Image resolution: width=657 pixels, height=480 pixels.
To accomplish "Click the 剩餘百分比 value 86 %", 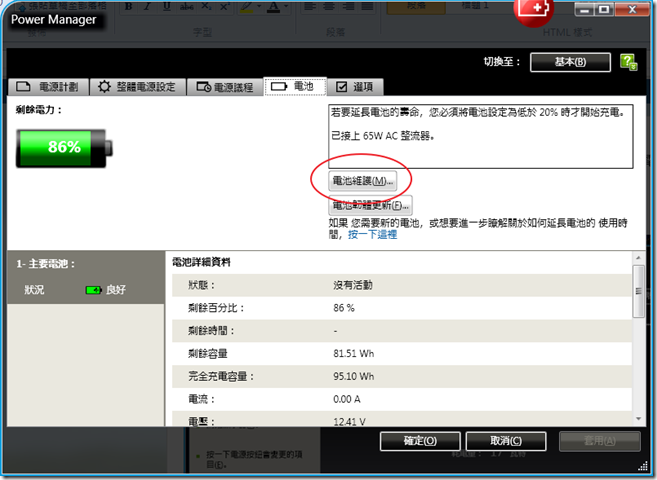I will 344,308.
